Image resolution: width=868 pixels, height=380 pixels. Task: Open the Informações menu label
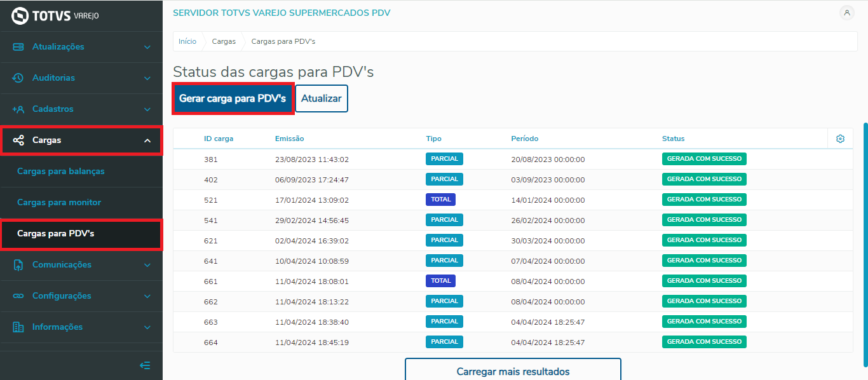click(x=57, y=327)
